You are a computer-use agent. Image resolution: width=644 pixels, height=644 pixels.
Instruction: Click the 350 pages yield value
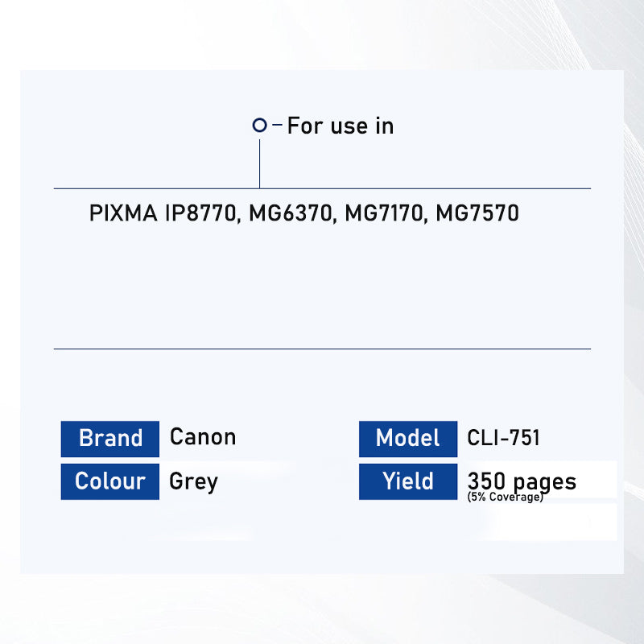(x=522, y=481)
